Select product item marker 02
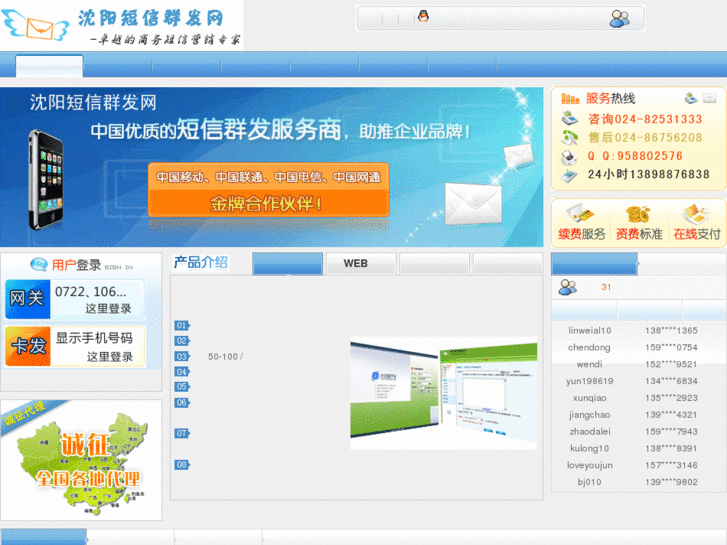The height and width of the screenshot is (545, 727). coord(182,340)
